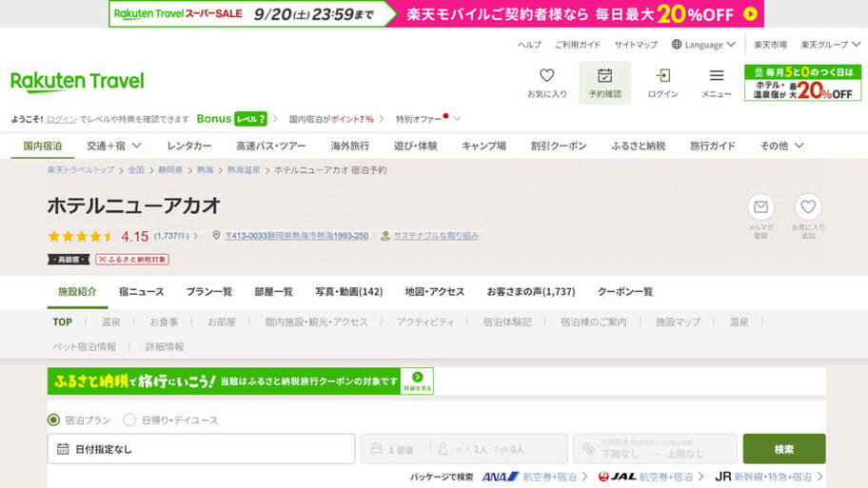Expand the 特別オファー dropdown
The image size is (868, 488).
tap(456, 119)
